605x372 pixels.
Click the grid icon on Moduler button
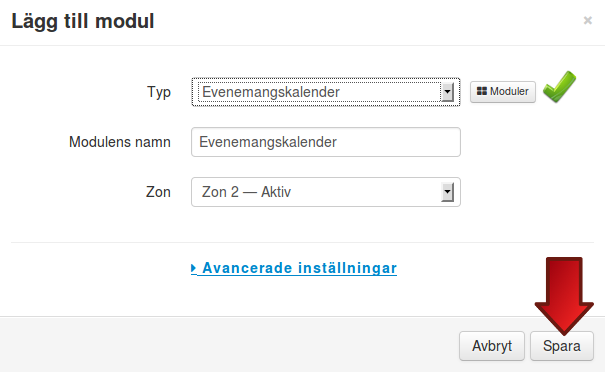(x=482, y=91)
